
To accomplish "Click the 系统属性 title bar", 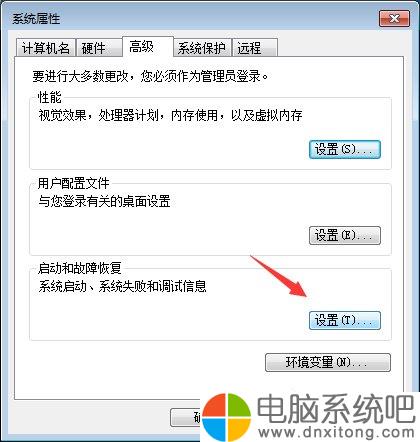I will 193,18.
